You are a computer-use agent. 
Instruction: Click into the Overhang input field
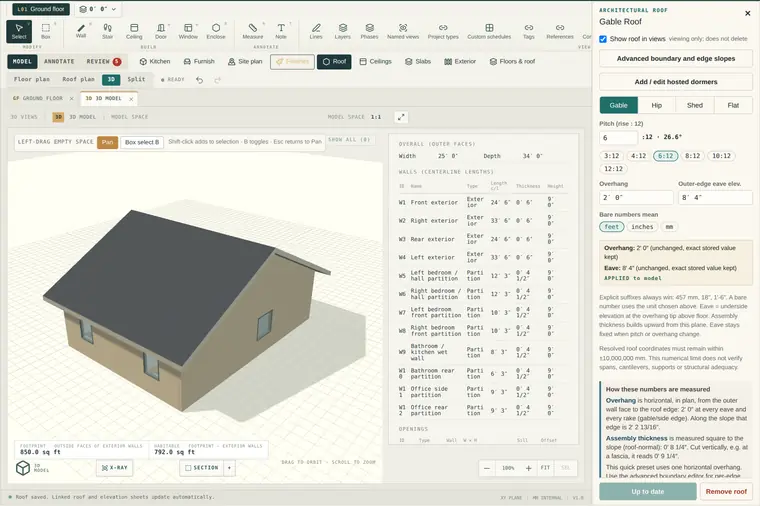tap(636, 198)
